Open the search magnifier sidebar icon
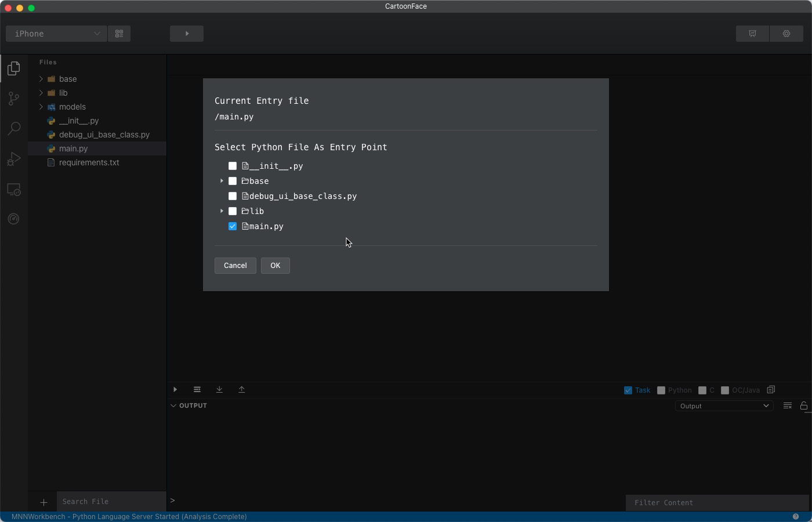The image size is (812, 522). pos(14,128)
